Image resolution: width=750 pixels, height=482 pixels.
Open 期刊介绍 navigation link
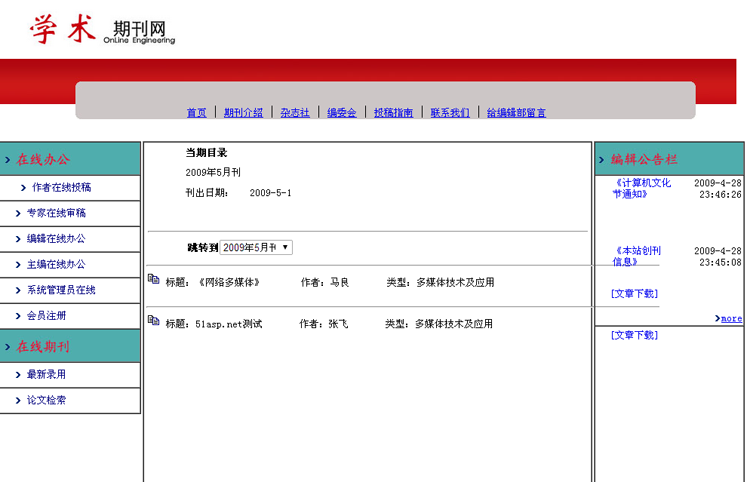[x=243, y=113]
